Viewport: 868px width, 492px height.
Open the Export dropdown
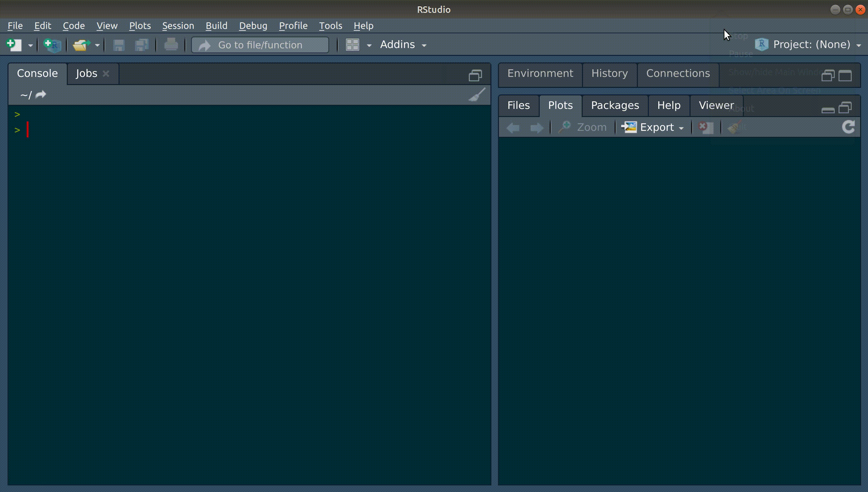[653, 127]
